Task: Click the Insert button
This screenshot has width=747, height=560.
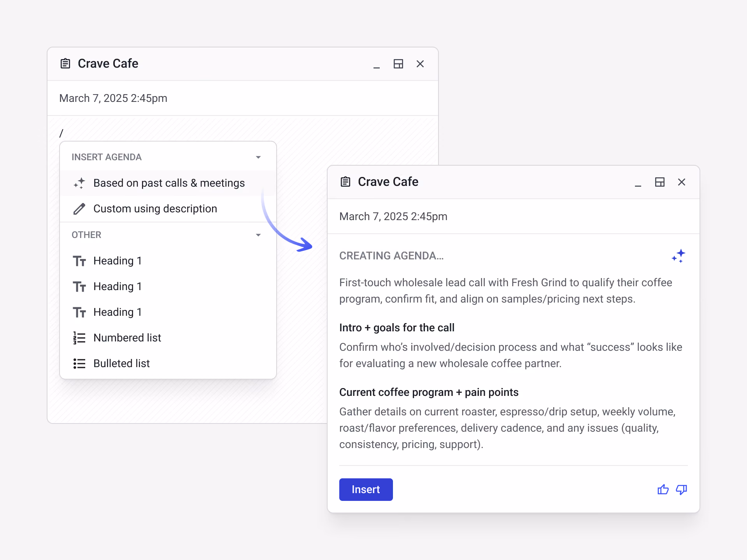Action: [x=366, y=490]
